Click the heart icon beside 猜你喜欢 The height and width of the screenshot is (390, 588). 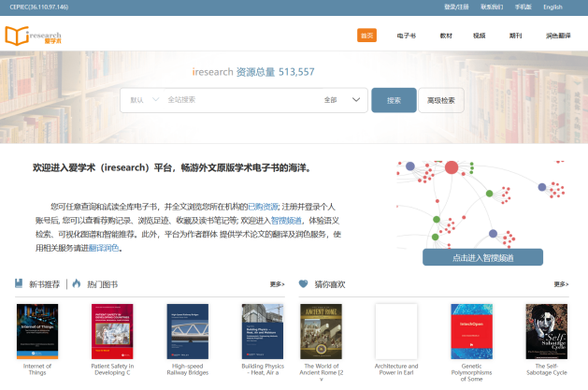tap(303, 284)
